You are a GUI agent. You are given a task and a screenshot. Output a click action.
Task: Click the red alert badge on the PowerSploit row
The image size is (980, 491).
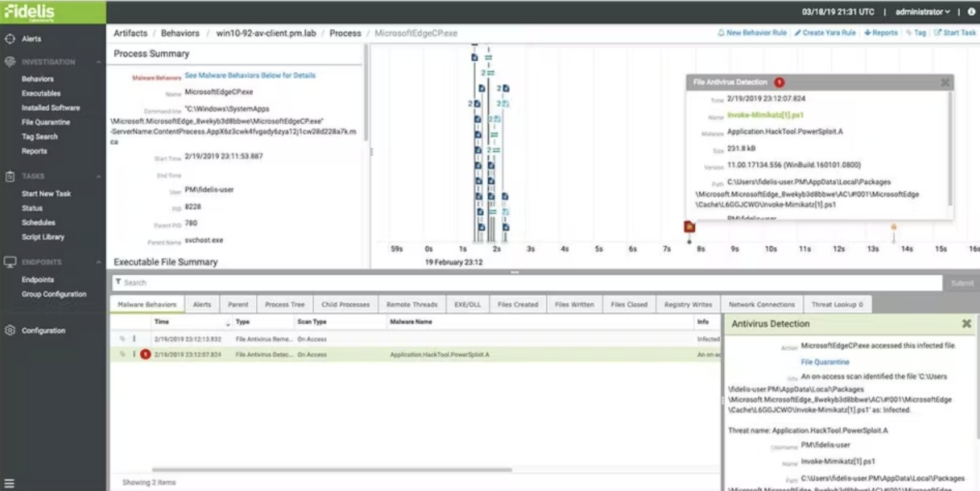click(x=145, y=354)
